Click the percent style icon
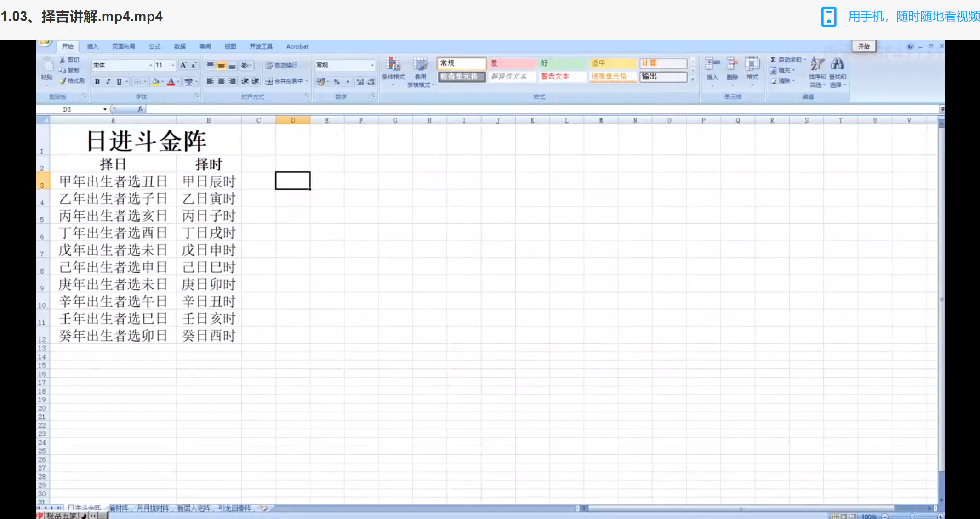980x519 pixels. click(337, 82)
